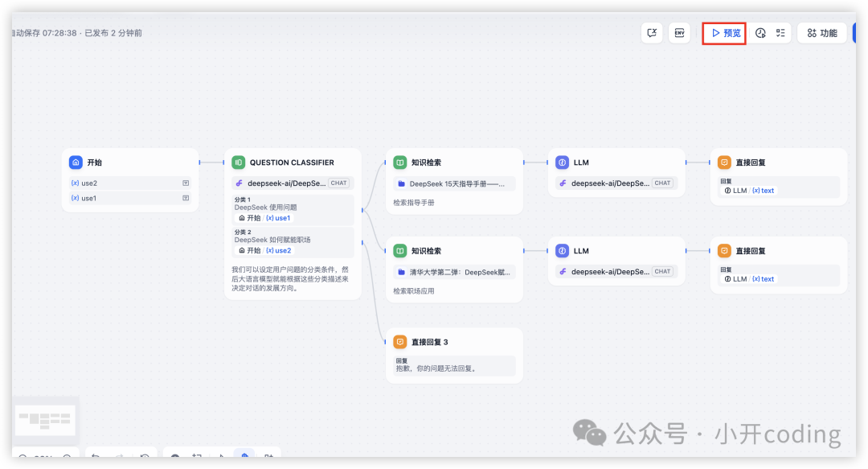Viewport: 868px width, 469px height.
Task: Click the 开始 / use1 variable tag
Action: click(x=264, y=218)
